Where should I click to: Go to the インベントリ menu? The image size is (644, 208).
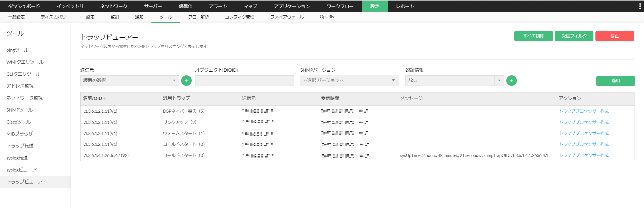pos(70,6)
